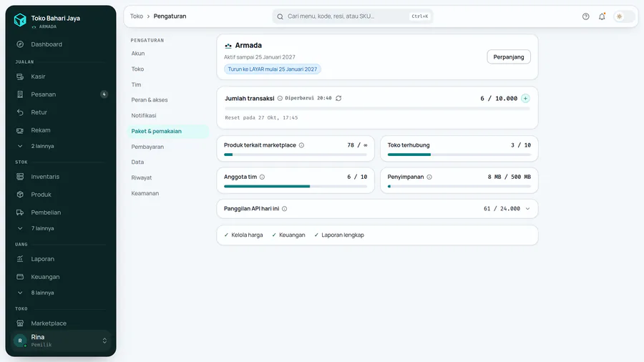Click the Armada plan icon

tap(228, 46)
